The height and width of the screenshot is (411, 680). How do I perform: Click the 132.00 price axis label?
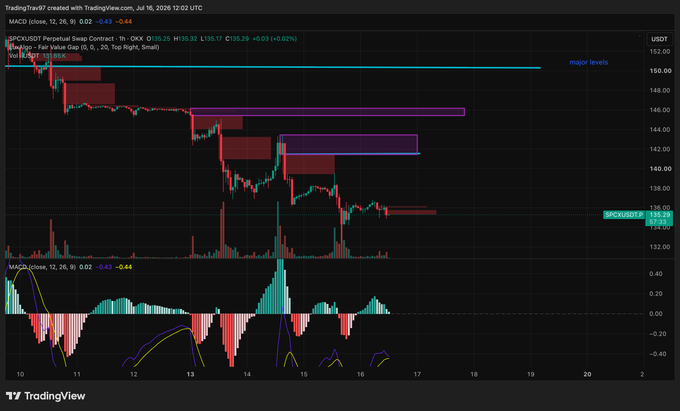coord(660,247)
